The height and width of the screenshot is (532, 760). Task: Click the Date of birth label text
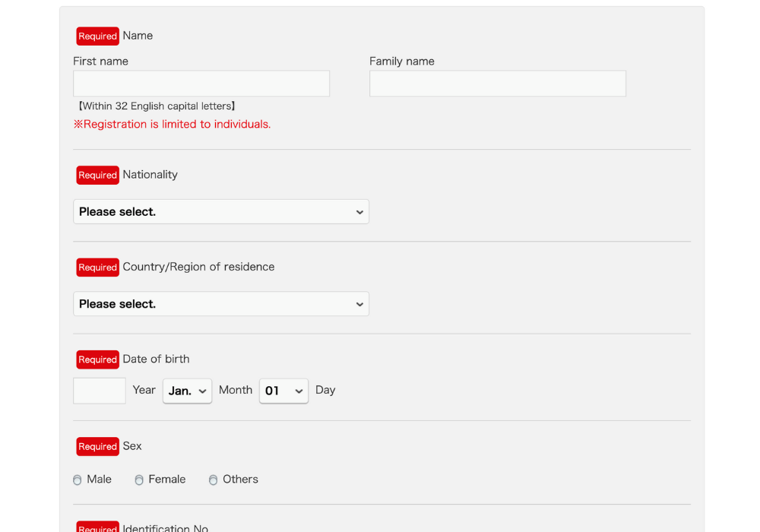(156, 359)
